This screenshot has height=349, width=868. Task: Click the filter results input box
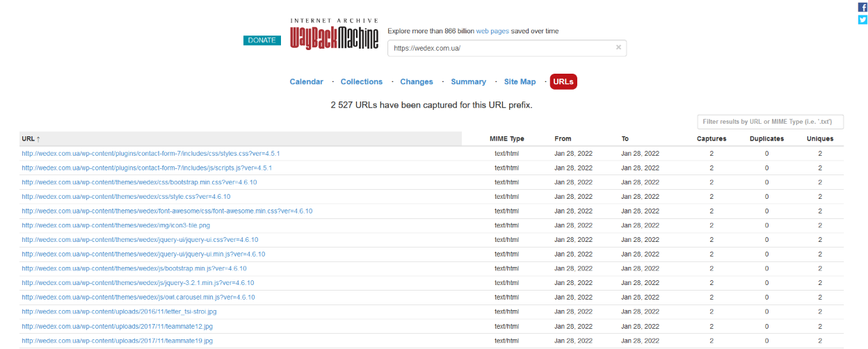[x=771, y=122]
